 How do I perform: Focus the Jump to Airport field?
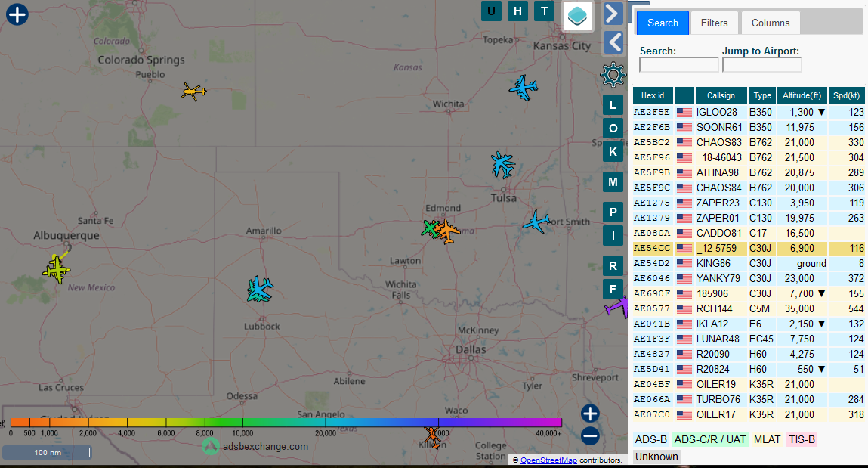click(761, 65)
